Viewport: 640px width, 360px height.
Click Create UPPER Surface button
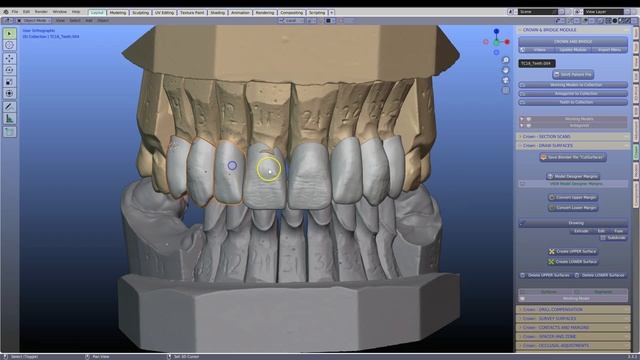573,251
